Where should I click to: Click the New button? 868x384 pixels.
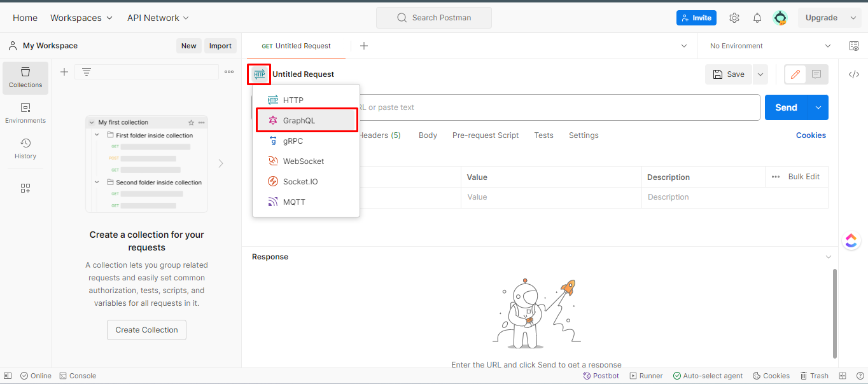point(189,46)
